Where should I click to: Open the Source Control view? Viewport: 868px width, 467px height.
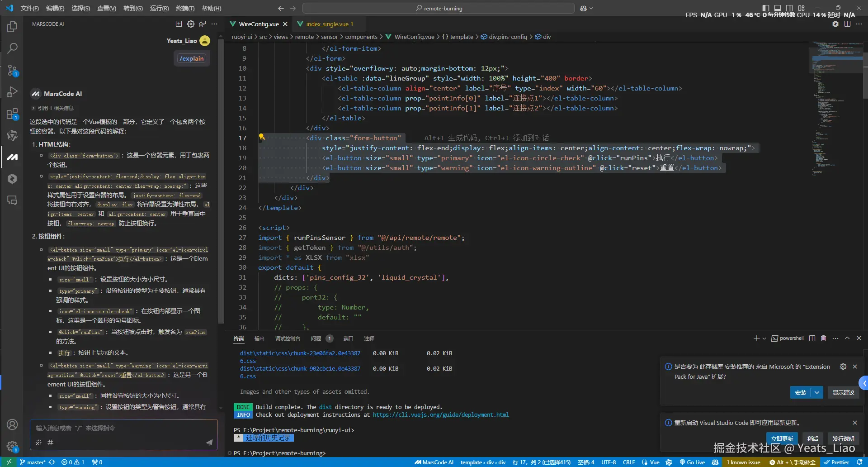[12, 70]
